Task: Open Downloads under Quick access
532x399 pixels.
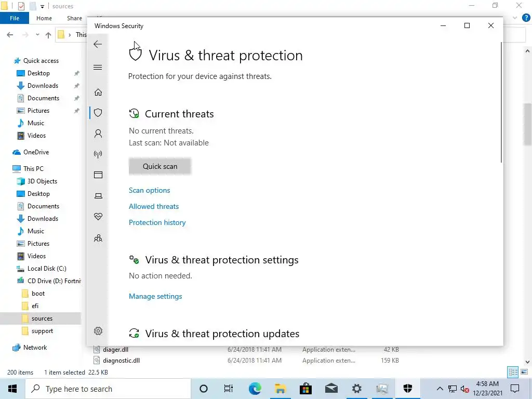Action: coord(43,86)
